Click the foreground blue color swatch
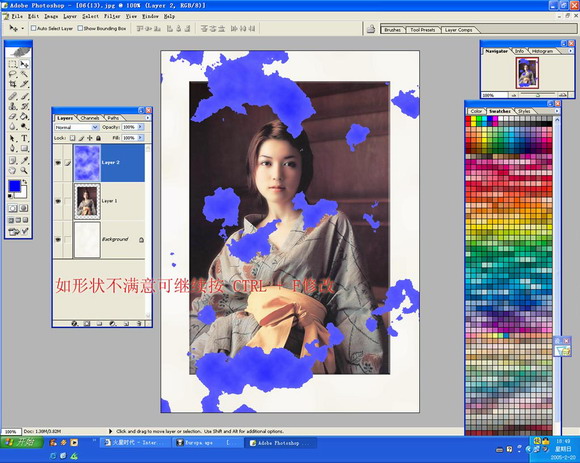This screenshot has width=580, height=463. point(14,186)
